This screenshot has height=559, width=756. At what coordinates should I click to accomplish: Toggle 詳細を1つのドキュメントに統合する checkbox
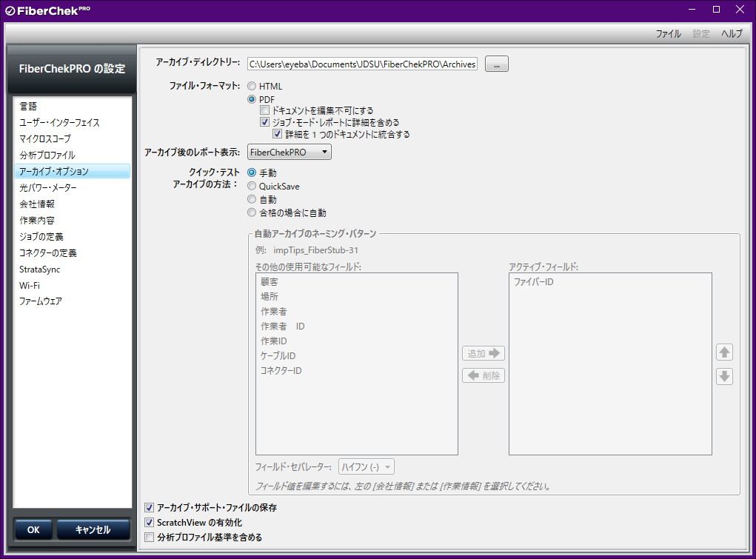click(277, 133)
